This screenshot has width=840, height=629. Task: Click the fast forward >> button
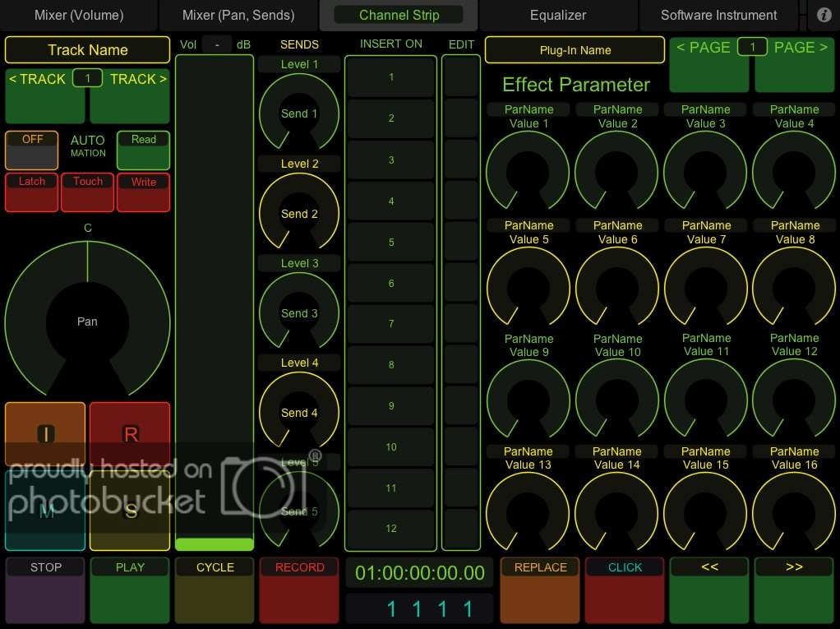pyautogui.click(x=794, y=590)
